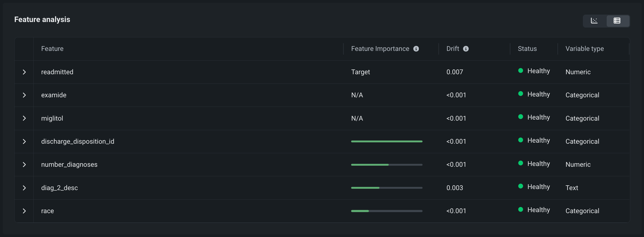Viewport: 644px width, 237px height.
Task: Click the Drift column header
Action: (453, 49)
